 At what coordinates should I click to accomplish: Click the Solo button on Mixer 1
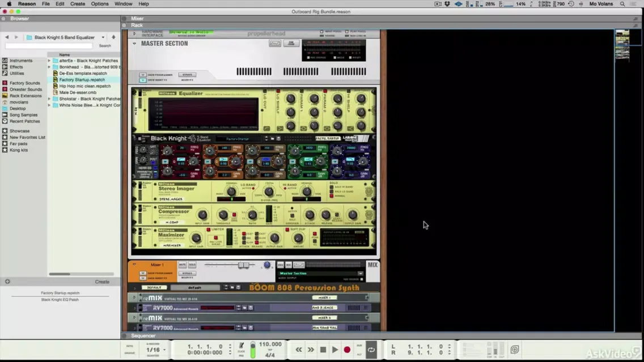pos(192,265)
